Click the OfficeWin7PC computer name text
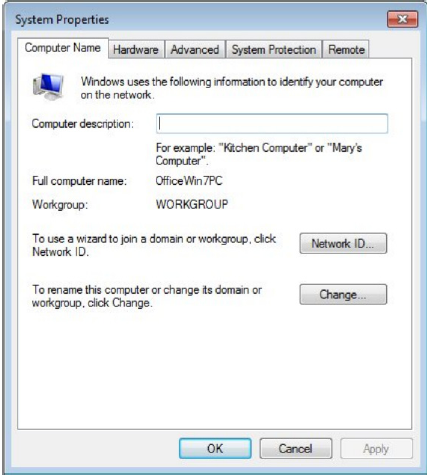Viewport: 430px width, 475px height. [x=189, y=181]
